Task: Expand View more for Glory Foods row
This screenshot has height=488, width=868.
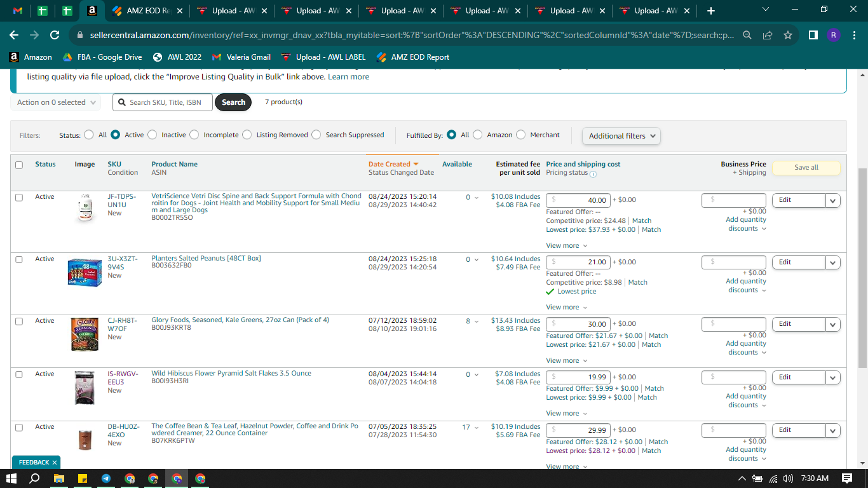Action: (567, 360)
